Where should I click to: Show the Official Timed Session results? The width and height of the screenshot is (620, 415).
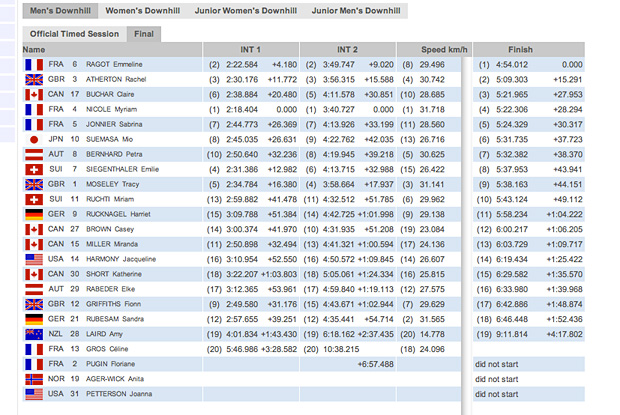[73, 34]
